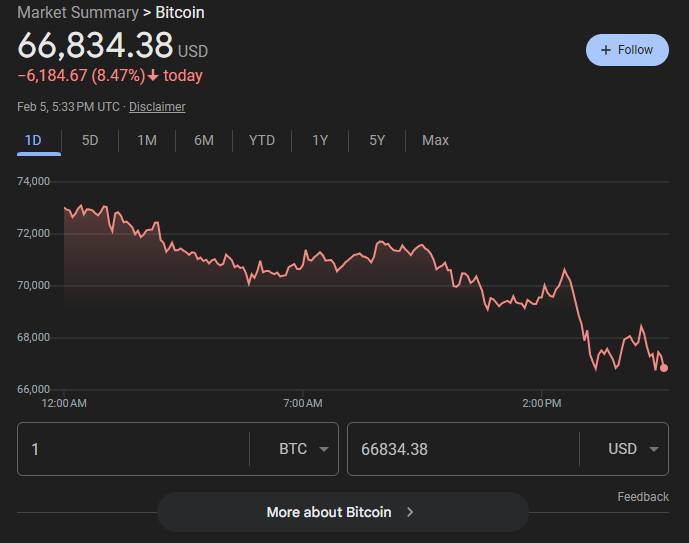Show the Max time range chart
The image size is (689, 543).
[435, 140]
